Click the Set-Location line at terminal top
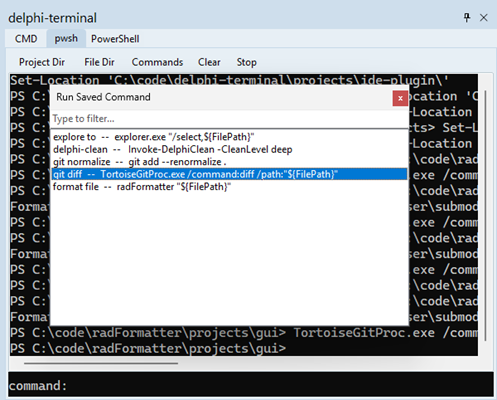This screenshot has width=497, height=400. (x=229, y=80)
